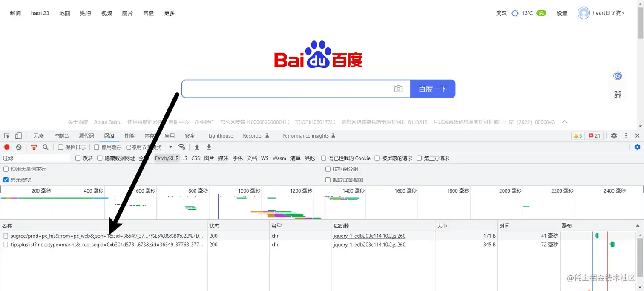This screenshot has height=291, width=644.
Task: Enable 被屏蔽的请求 checkbox
Action: (377, 158)
